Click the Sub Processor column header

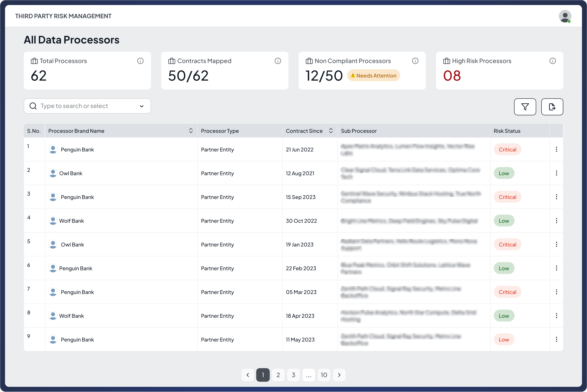[x=359, y=131]
